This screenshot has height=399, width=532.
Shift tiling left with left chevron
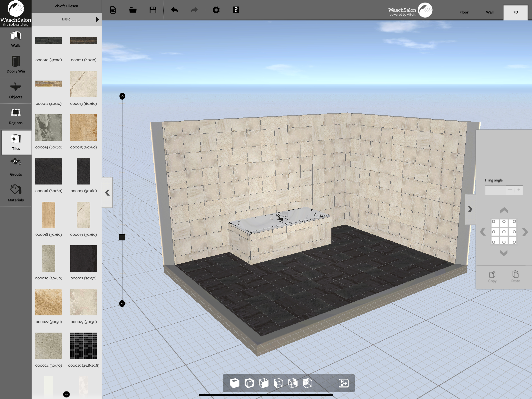click(483, 232)
